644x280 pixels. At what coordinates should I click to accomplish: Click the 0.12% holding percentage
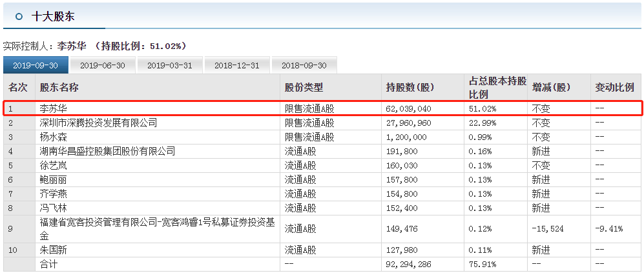(x=481, y=229)
